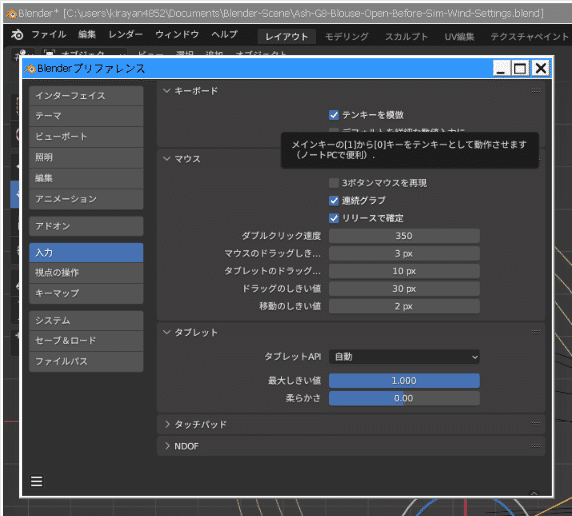Screen dimensions: 572x516
Task: Open the hamburger menu in Preferences
Action: coord(36,481)
